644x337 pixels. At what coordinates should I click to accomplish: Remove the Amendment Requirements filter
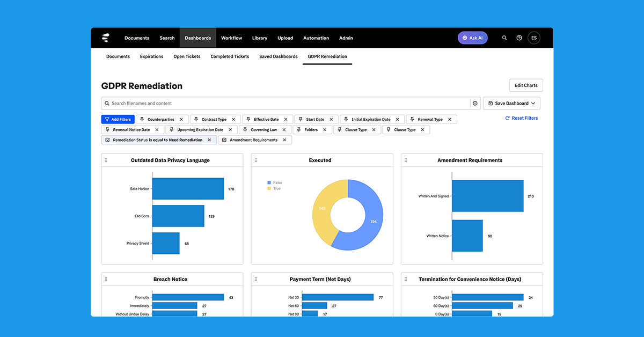pos(285,140)
